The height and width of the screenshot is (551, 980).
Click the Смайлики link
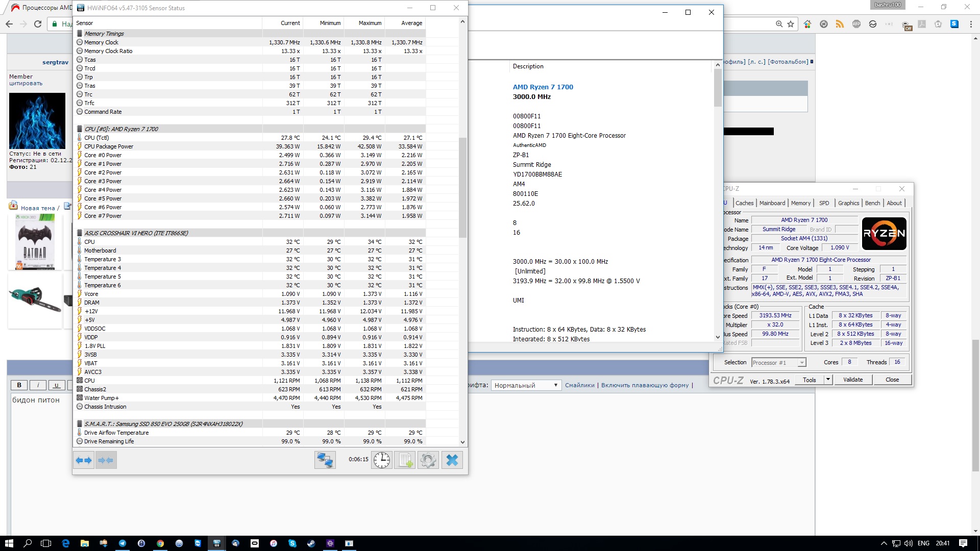[579, 386]
